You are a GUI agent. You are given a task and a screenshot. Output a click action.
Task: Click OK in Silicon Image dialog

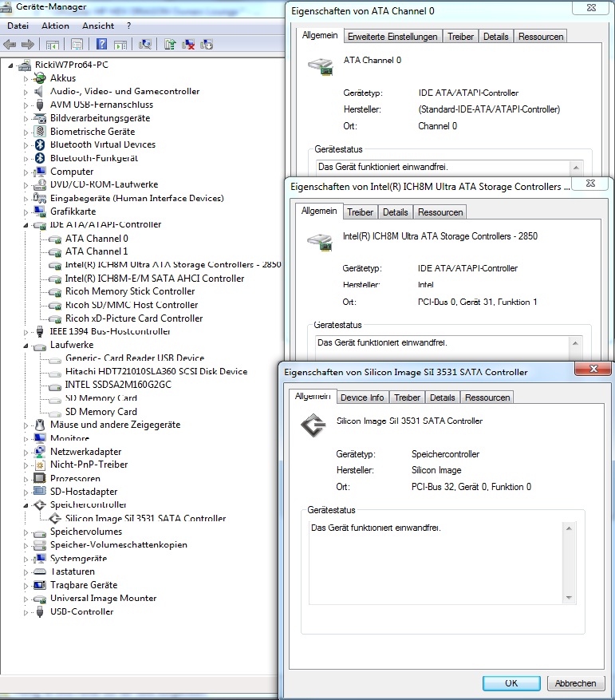511,683
